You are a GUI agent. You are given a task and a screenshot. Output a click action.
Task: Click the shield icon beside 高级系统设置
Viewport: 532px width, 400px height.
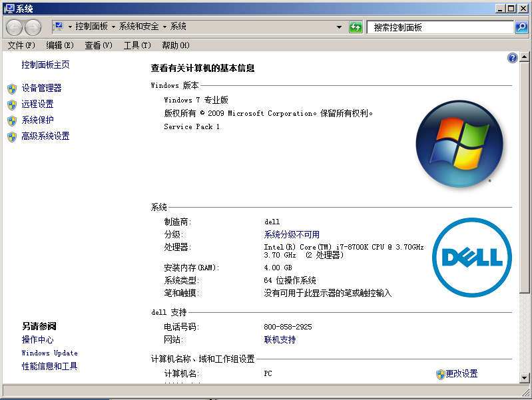12,137
